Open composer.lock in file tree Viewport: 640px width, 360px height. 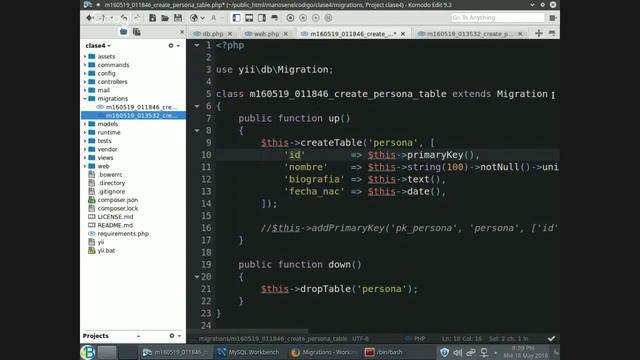pos(118,209)
